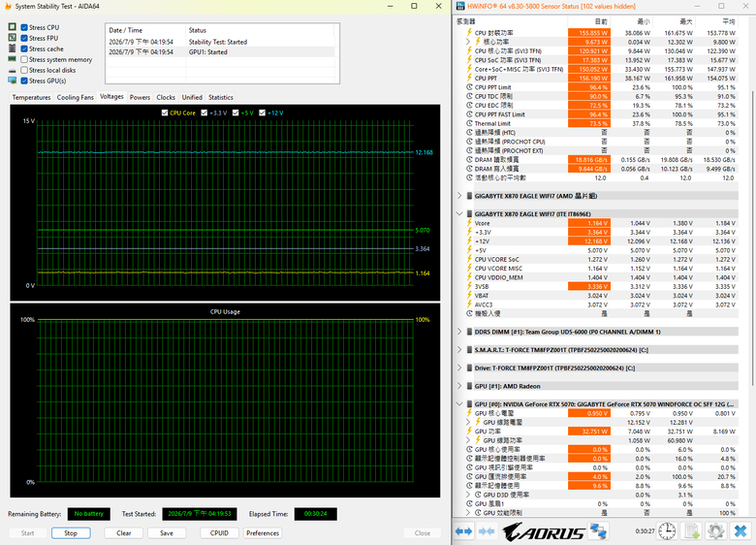Image resolution: width=756 pixels, height=545 pixels.
Task: Switch to the Unified tab
Action: tap(192, 97)
